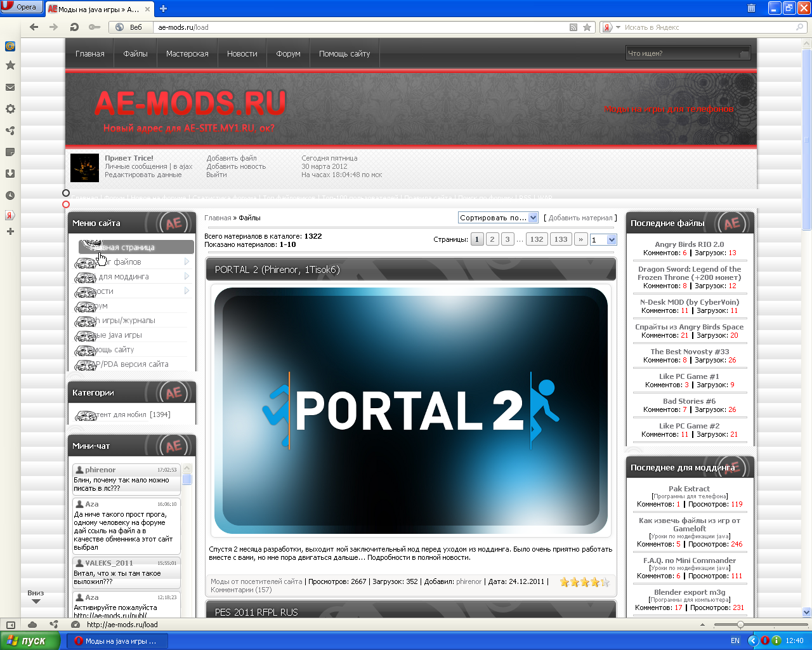Go to page 3 of the catalog
Image resolution: width=812 pixels, height=650 pixels.
coord(507,239)
